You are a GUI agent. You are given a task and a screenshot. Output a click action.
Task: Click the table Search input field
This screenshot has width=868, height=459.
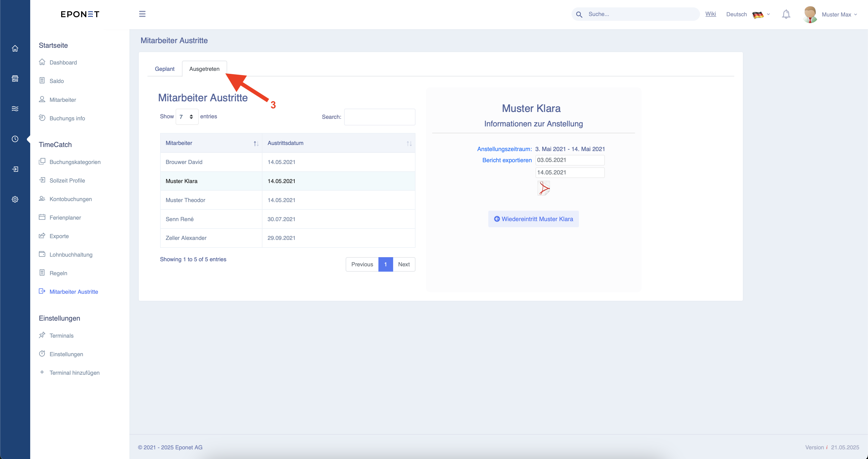[x=379, y=117]
